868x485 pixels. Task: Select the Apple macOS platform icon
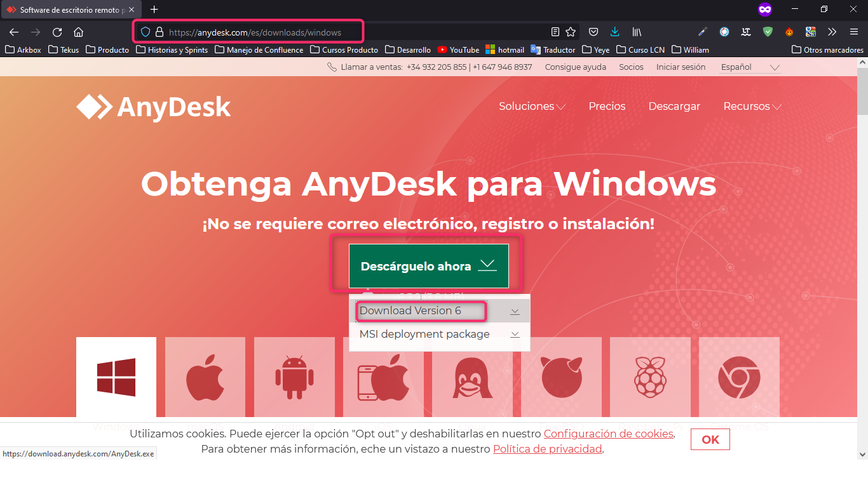click(205, 377)
